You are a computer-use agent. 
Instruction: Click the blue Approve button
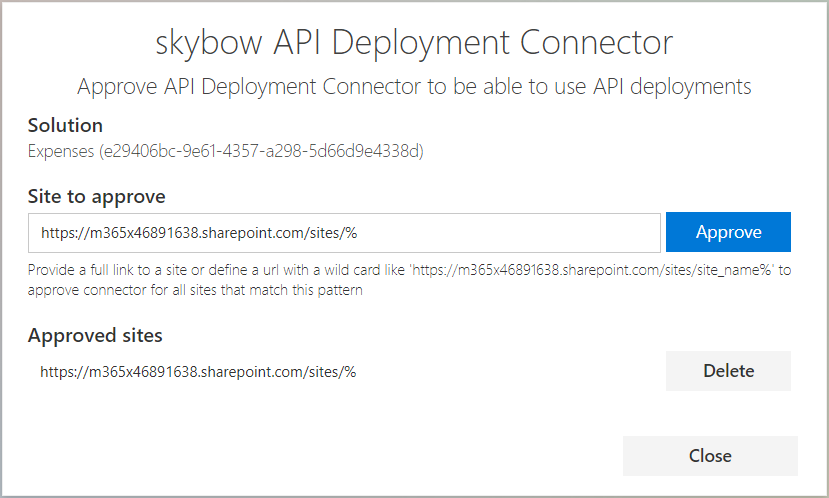[728, 232]
